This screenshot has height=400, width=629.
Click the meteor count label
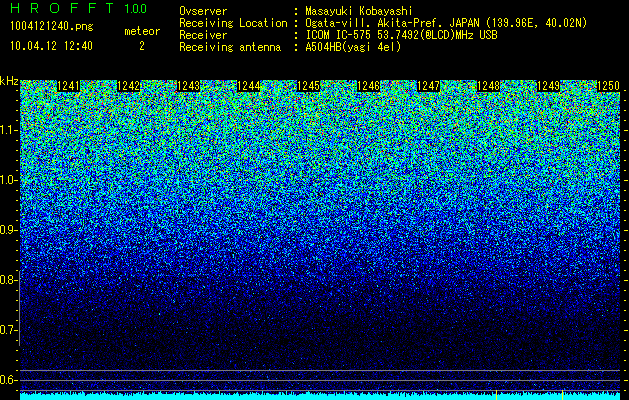pyautogui.click(x=142, y=31)
